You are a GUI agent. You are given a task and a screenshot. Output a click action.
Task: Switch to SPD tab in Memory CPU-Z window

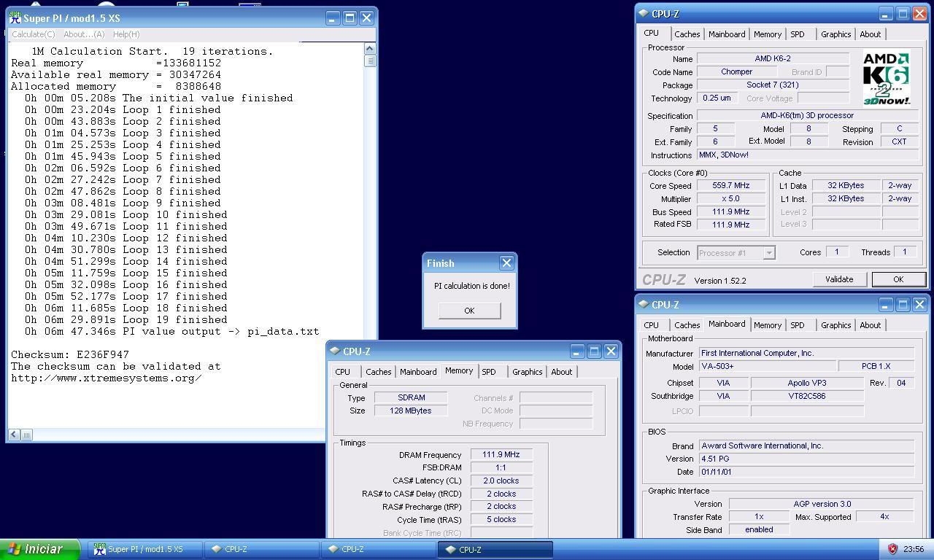pos(489,372)
